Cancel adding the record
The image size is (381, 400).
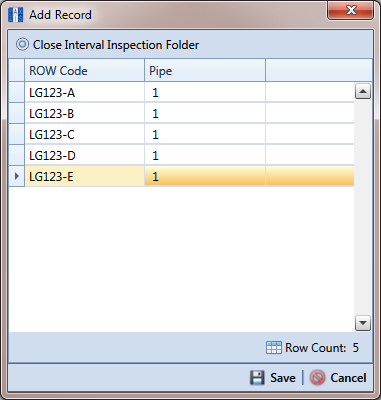click(338, 378)
